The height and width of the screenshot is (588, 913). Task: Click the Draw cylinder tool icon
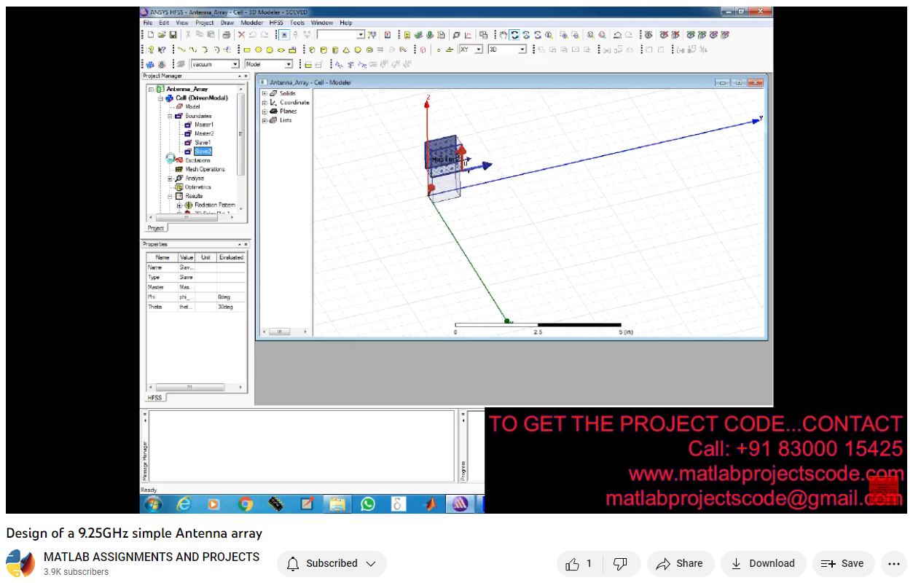click(324, 50)
